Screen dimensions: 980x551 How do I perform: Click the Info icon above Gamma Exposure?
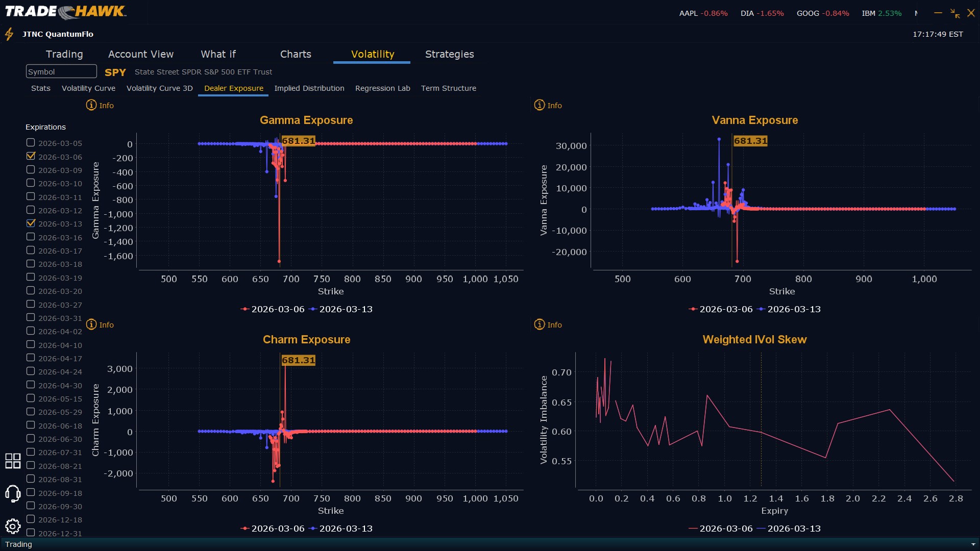coord(91,105)
